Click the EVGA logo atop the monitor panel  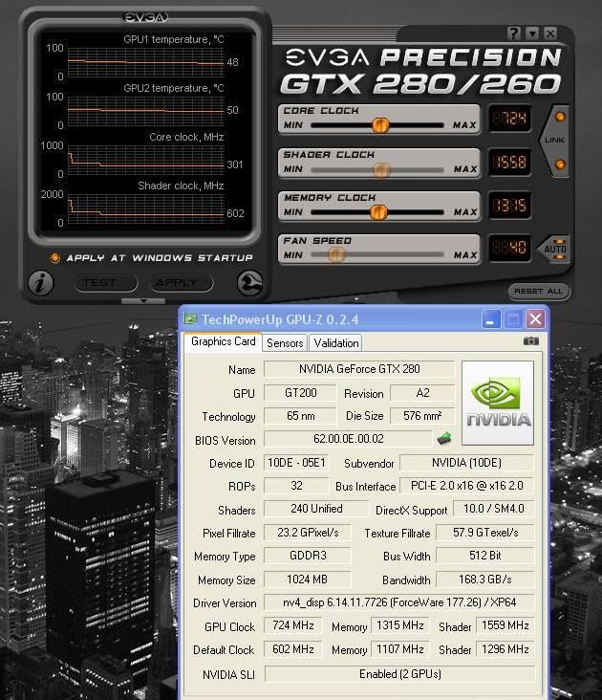click(x=145, y=17)
